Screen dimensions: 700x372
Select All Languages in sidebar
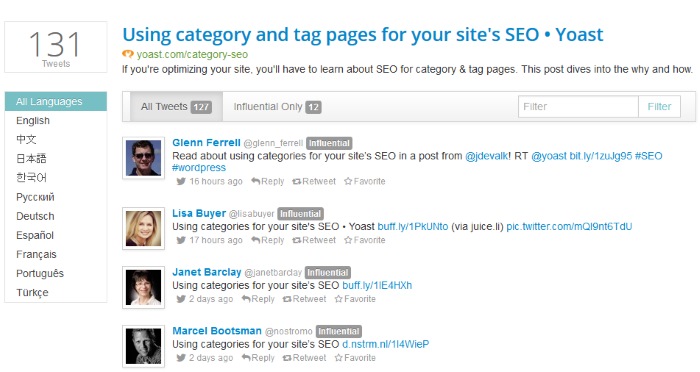(56, 101)
